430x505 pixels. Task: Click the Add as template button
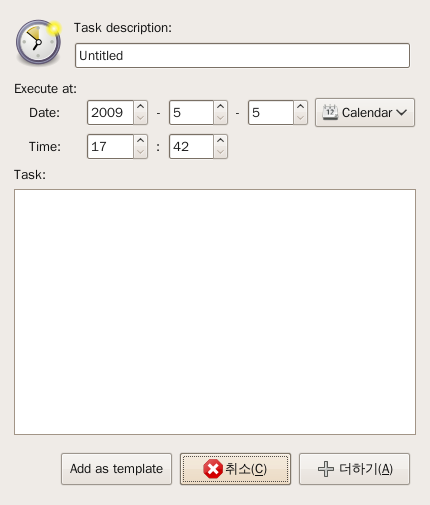(x=116, y=469)
